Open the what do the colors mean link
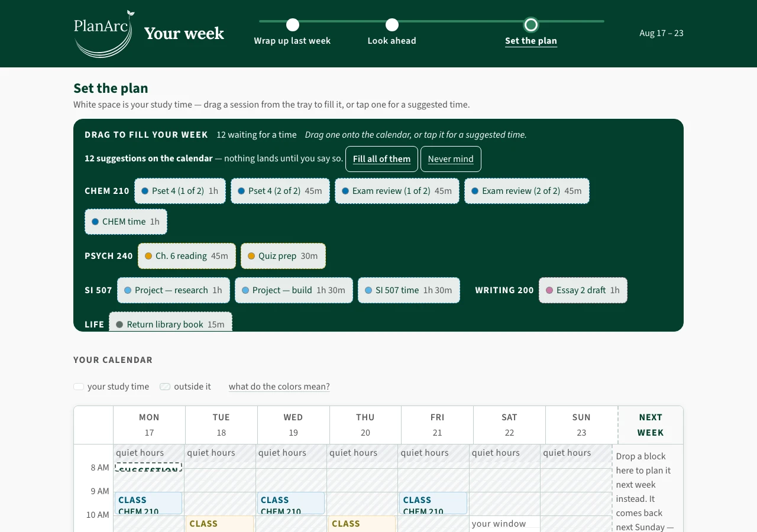 coord(279,387)
